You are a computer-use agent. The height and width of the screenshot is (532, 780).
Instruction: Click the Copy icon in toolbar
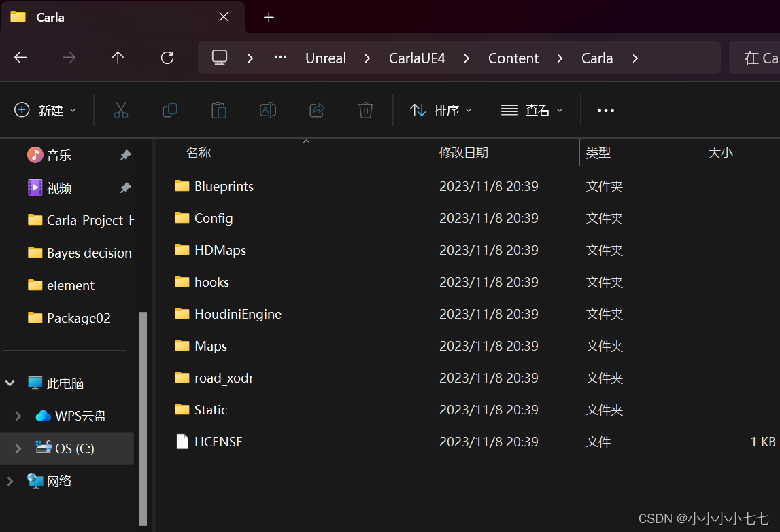coord(170,110)
